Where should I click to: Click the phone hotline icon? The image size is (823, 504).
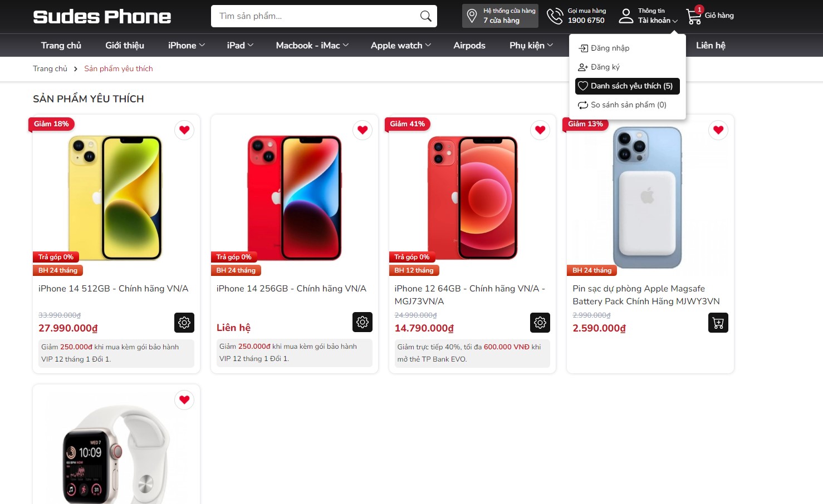(x=555, y=16)
